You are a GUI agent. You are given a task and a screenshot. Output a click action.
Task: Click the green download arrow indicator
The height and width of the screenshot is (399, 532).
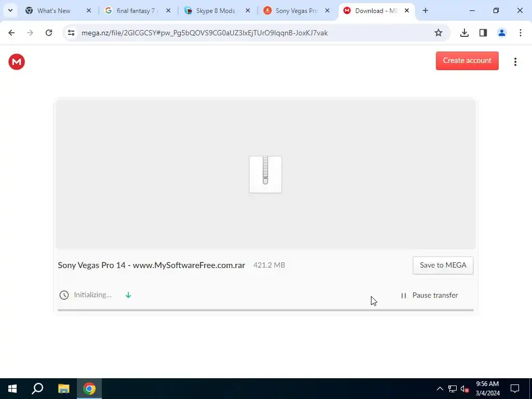128,295
